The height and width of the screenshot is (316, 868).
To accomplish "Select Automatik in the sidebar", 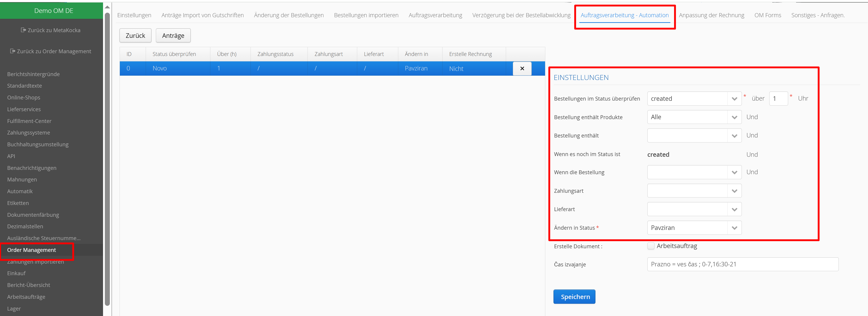I will click(20, 191).
